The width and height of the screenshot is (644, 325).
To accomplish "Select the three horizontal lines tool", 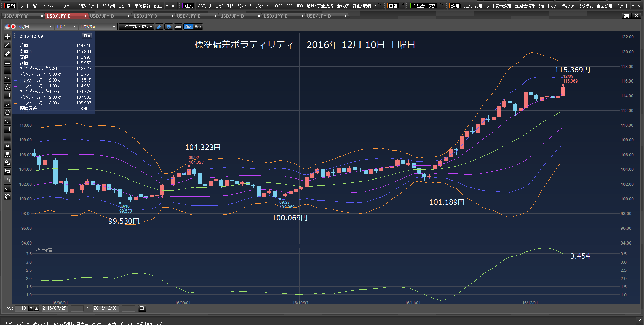I will pos(7,62).
